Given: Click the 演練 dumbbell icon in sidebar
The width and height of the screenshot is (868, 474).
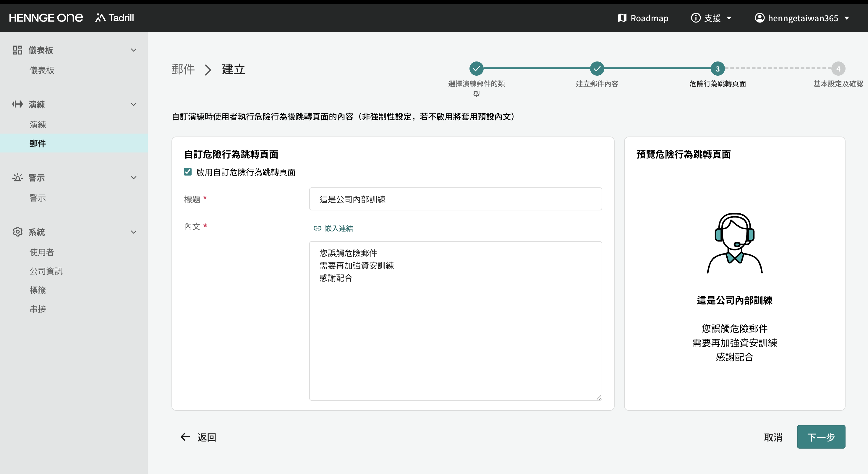Looking at the screenshot, I should [17, 104].
